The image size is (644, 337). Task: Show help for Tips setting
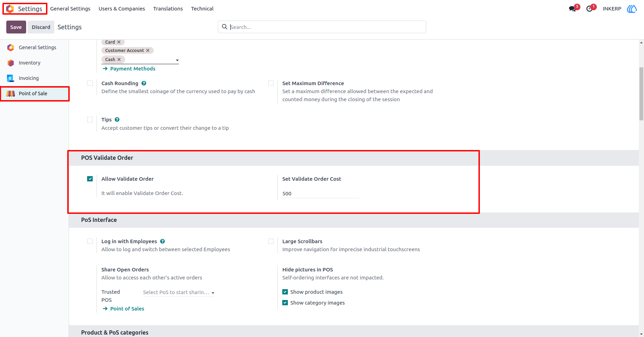[x=117, y=120]
